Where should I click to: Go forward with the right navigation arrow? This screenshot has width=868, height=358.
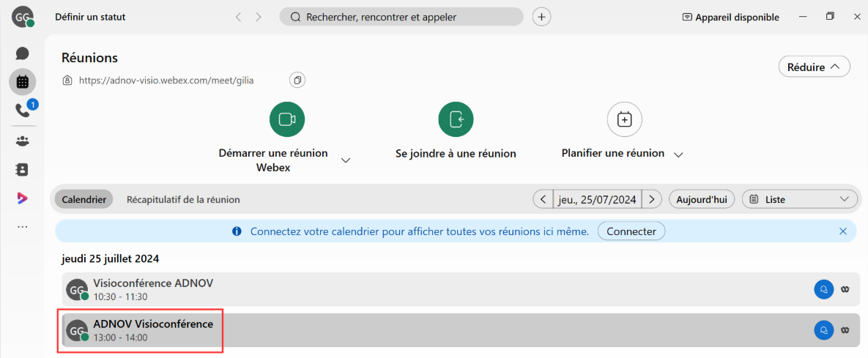259,17
